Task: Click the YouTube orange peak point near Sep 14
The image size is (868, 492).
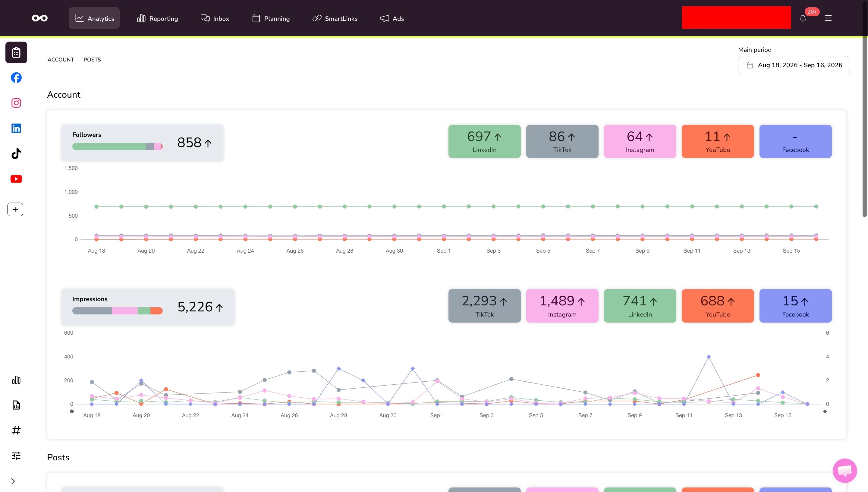Action: [758, 375]
